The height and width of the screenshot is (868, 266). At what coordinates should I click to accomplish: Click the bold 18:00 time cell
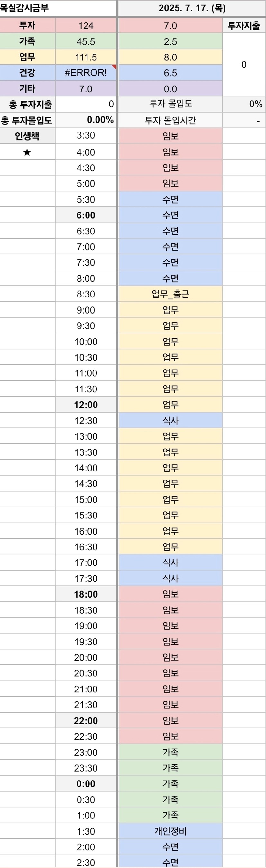coord(86,594)
